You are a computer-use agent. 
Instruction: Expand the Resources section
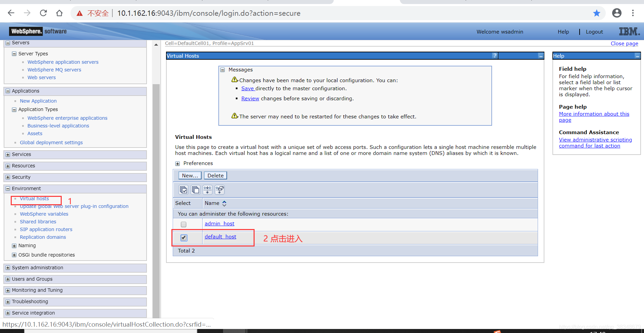pos(8,166)
